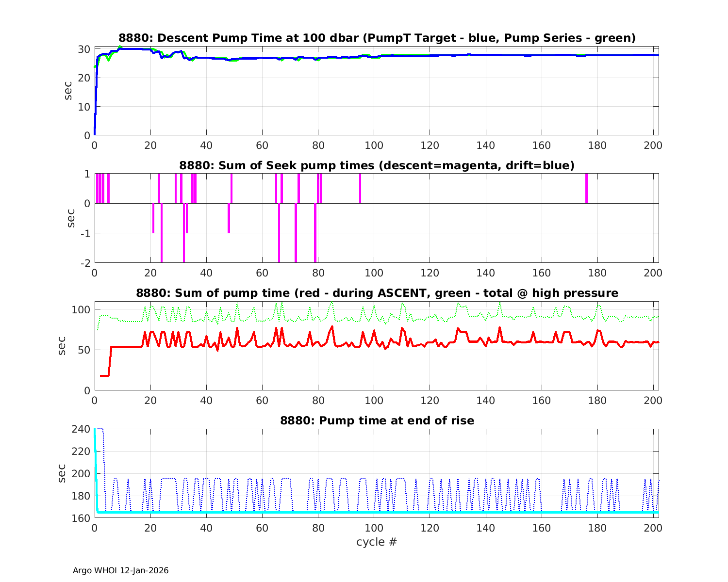Click the 'cycle #' x-axis label
This screenshot has height=582, width=728.
point(377,542)
